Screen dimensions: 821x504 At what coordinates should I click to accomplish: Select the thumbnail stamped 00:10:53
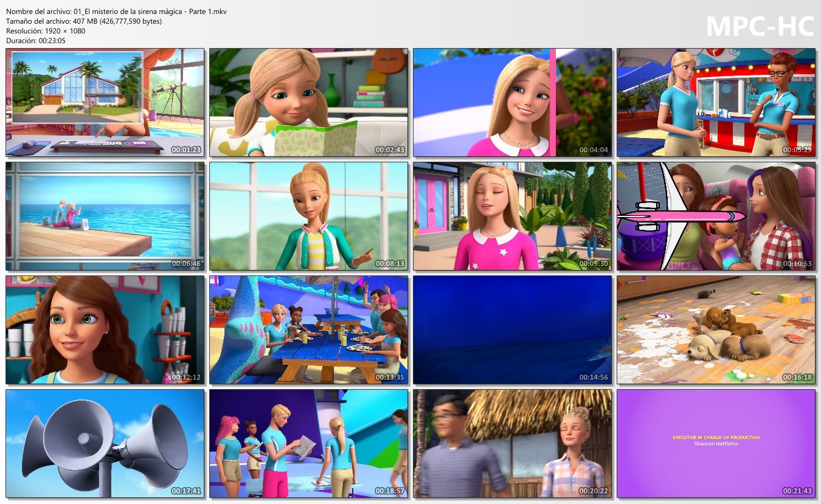coord(716,216)
